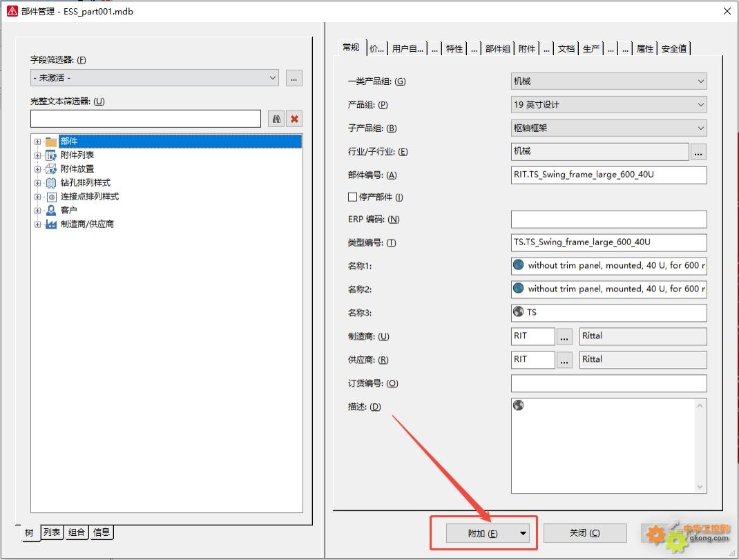Clear the full text filter with red X
The width and height of the screenshot is (739, 560).
(294, 119)
